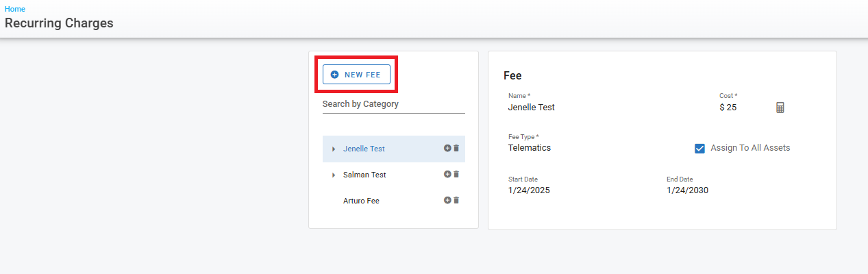Expand the Salman Test tree row

(x=334, y=175)
